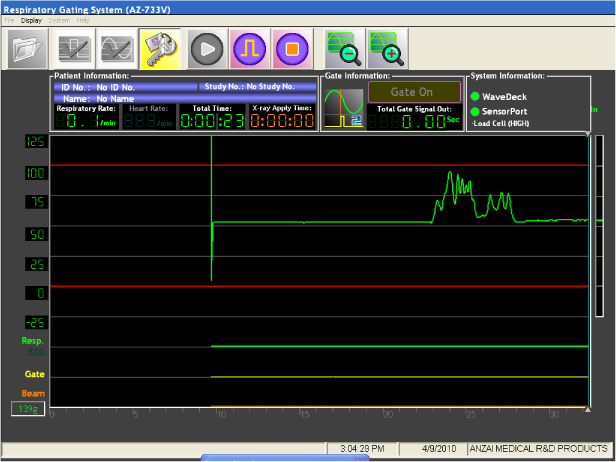This screenshot has height=462, width=616.
Task: Click the zoom out magnifier icon
Action: coord(343,48)
